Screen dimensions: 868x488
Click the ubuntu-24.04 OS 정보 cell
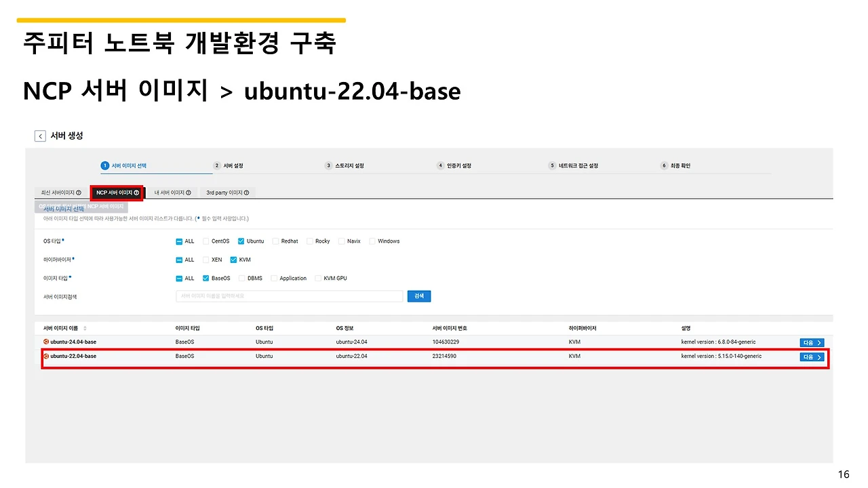click(x=351, y=342)
